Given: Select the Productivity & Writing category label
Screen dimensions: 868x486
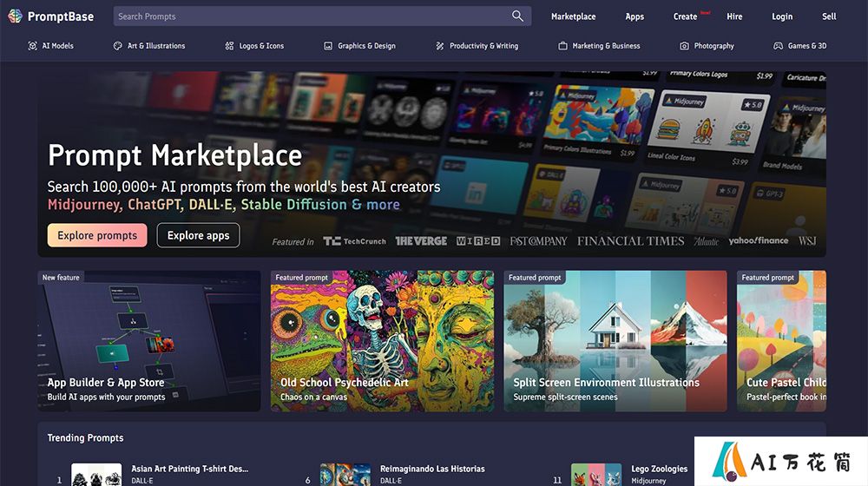Looking at the screenshot, I should 484,46.
